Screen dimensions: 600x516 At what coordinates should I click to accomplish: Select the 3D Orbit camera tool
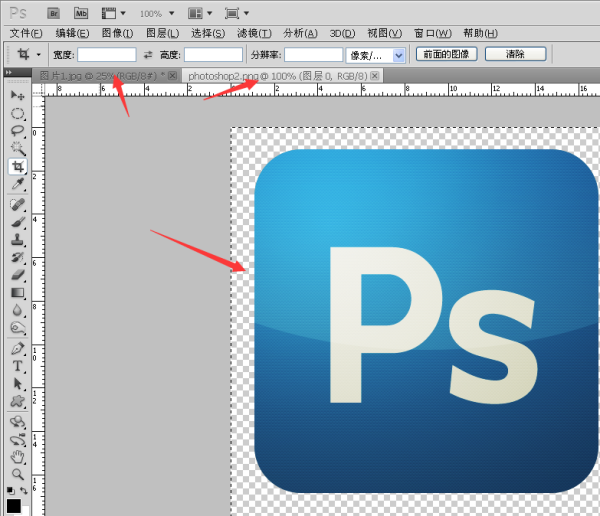[17, 440]
